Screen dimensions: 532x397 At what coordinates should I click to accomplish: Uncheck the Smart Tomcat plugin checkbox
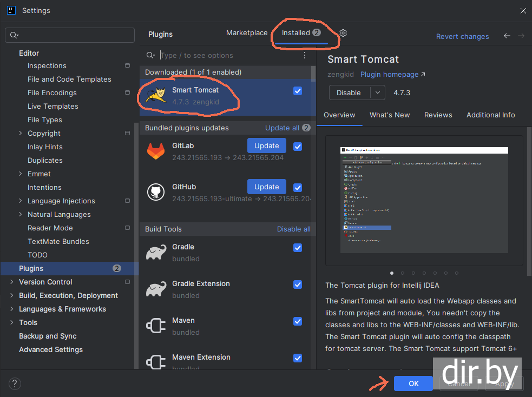(x=298, y=91)
